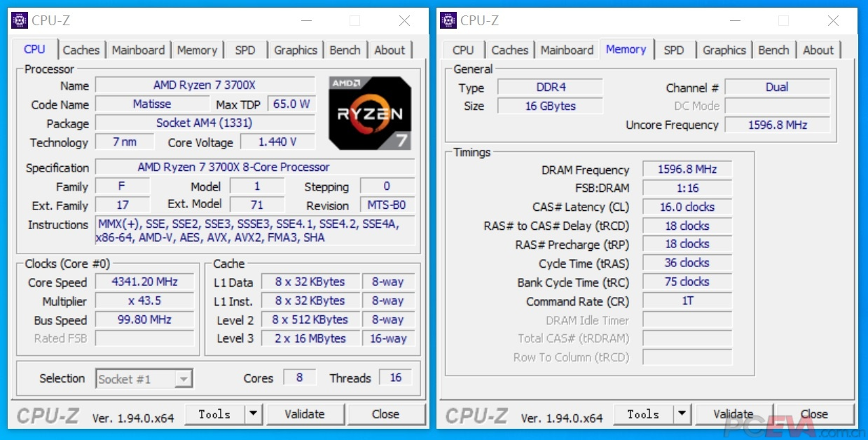Open the Tools dropdown arrow in left window
Viewport: 868px width, 440px height.
pyautogui.click(x=254, y=414)
